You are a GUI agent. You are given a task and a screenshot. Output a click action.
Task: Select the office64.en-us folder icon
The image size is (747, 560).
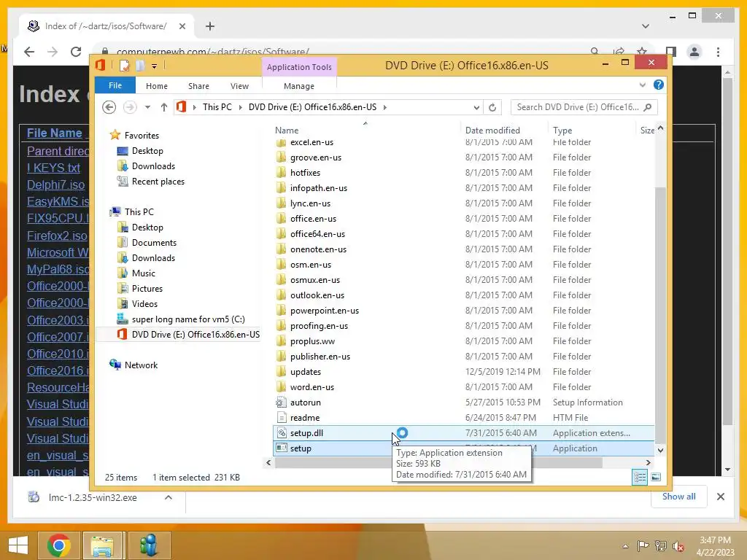281,233
